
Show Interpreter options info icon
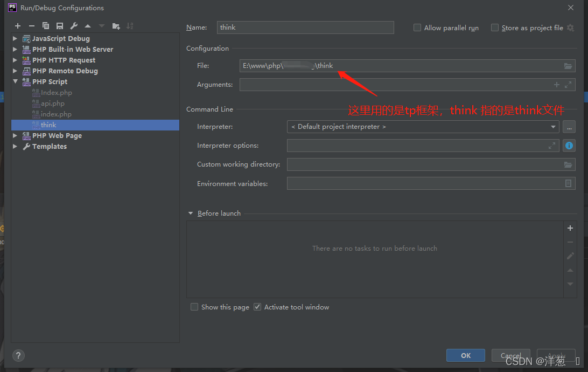(x=569, y=146)
